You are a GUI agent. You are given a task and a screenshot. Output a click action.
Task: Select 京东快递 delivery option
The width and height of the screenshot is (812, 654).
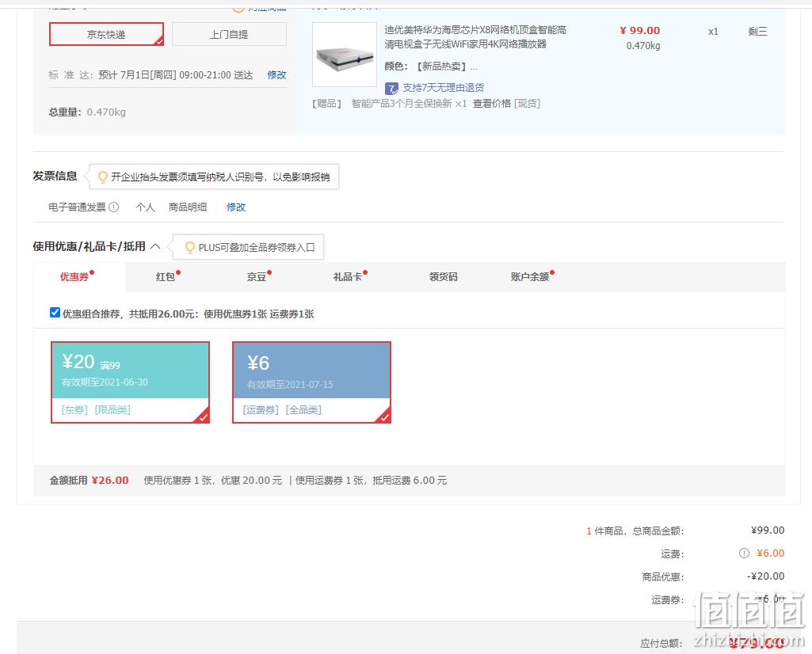[x=106, y=34]
